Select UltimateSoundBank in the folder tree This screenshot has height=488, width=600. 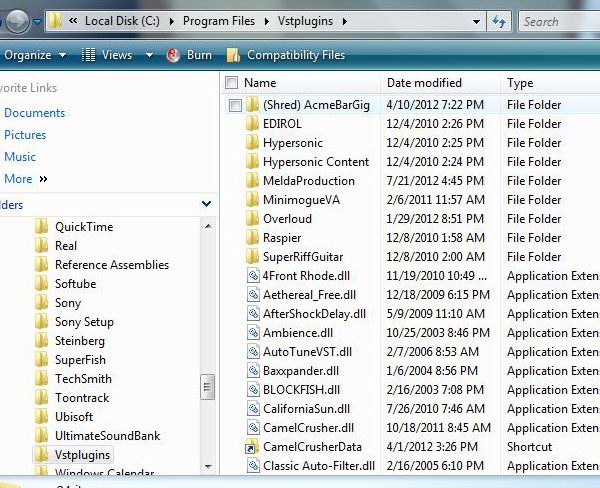point(108,436)
